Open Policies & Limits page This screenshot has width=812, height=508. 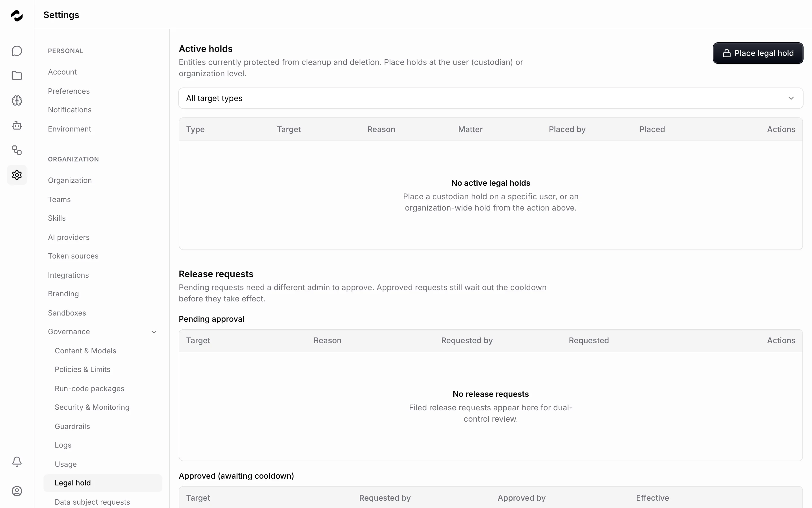point(83,370)
